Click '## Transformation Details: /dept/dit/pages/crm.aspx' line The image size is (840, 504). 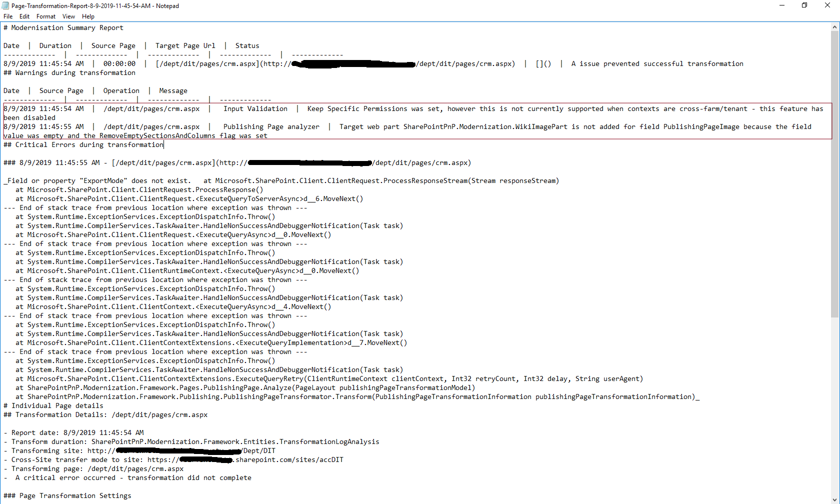105,415
